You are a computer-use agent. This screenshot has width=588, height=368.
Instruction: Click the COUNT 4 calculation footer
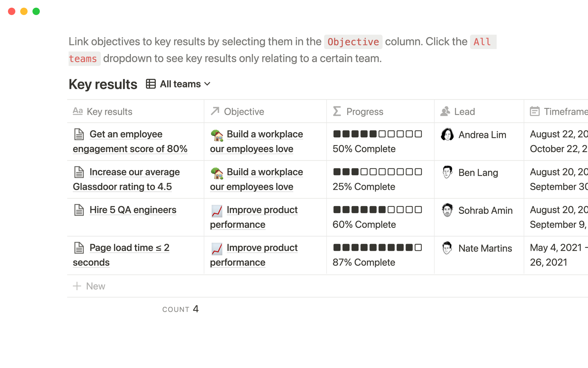180,309
